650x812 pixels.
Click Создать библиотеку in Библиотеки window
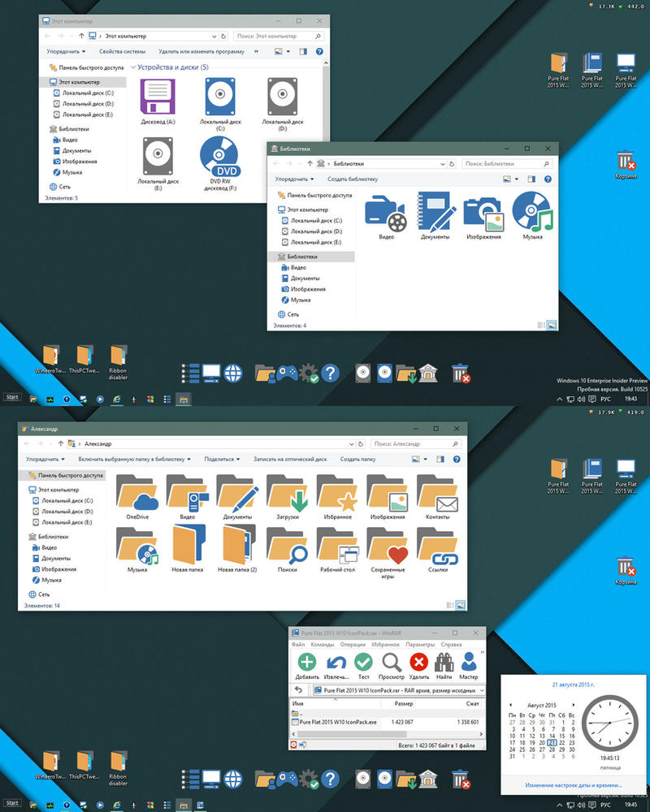(x=353, y=179)
